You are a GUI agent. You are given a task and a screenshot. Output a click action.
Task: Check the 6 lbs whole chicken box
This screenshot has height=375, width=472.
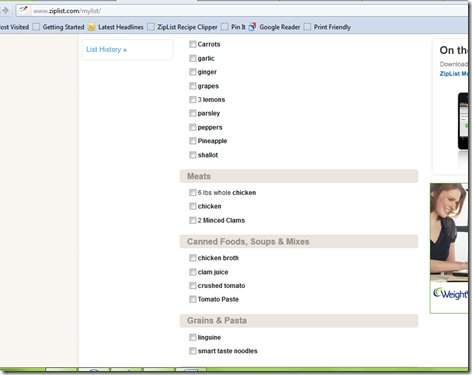click(x=192, y=193)
